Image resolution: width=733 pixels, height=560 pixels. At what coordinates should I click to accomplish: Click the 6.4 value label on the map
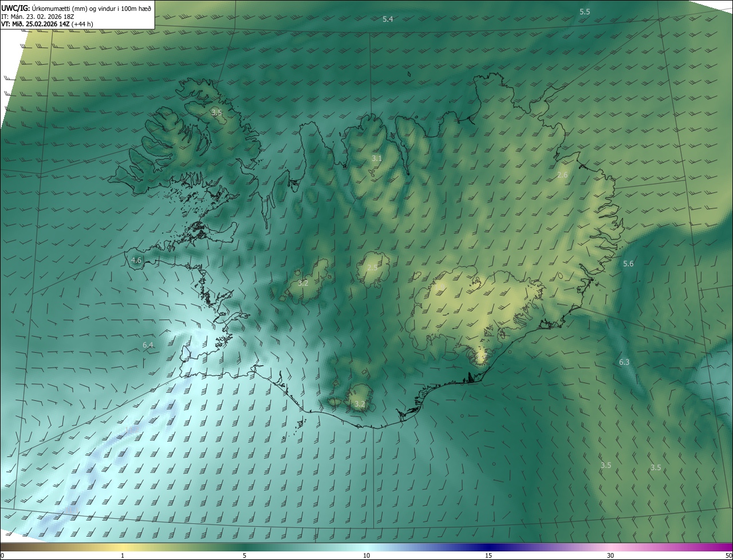point(148,345)
